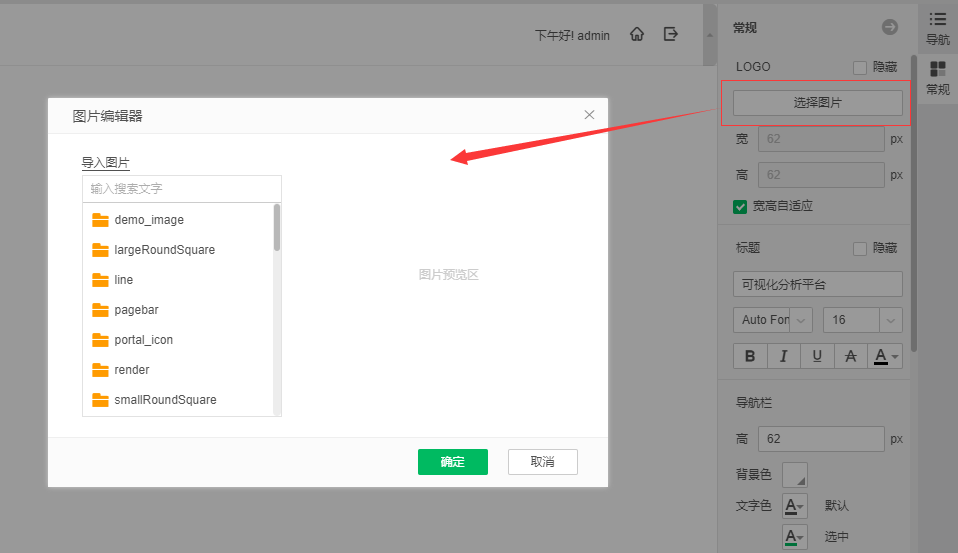Click the 导入图片 link
Viewport: 958px width, 553px height.
click(x=106, y=163)
